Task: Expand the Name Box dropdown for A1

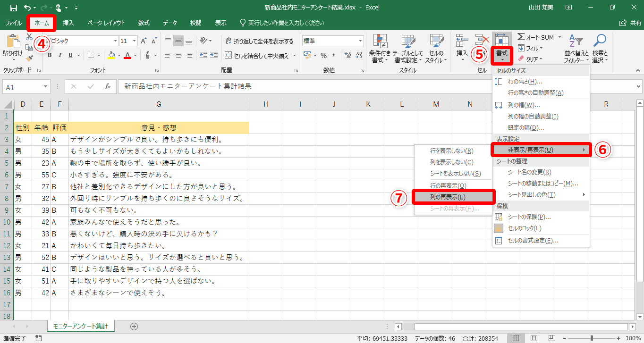Action: [46, 87]
